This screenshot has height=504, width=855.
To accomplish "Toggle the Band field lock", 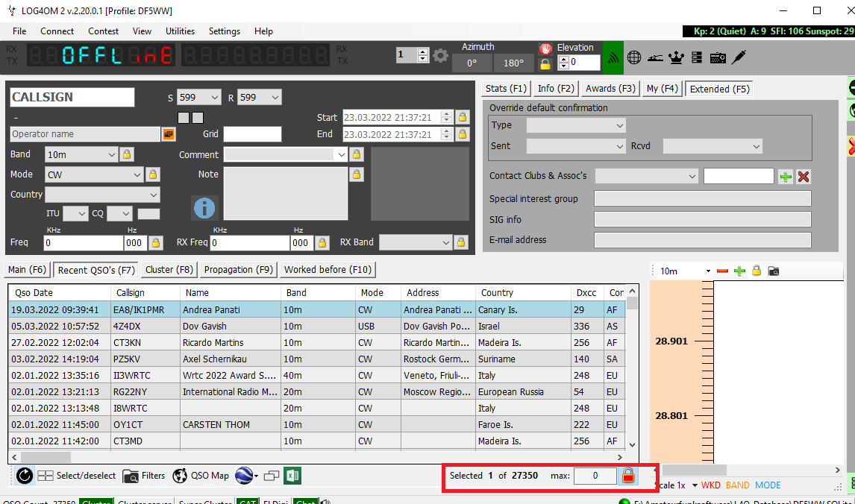I will coord(127,154).
